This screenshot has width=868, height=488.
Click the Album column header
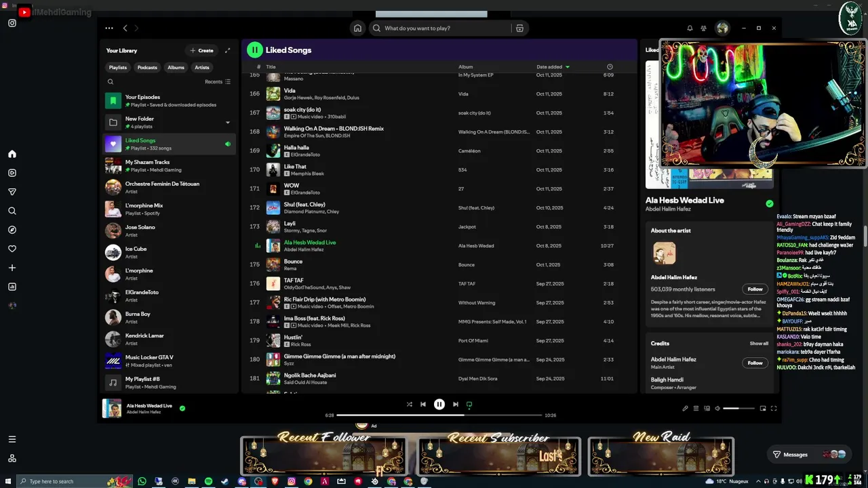[x=465, y=67]
